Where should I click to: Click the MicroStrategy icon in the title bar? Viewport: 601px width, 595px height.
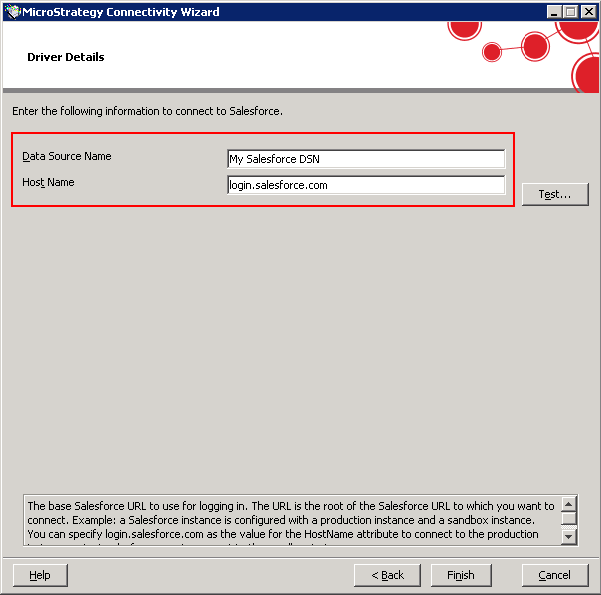tap(11, 11)
